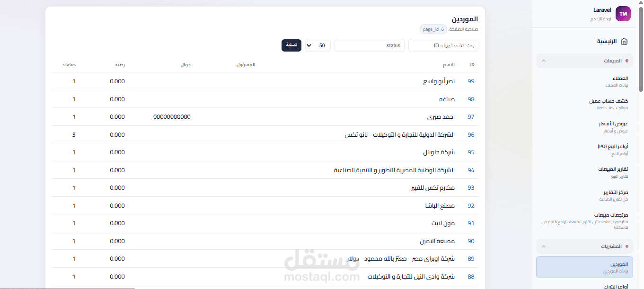Open supplier ID 89 link

[471, 259]
